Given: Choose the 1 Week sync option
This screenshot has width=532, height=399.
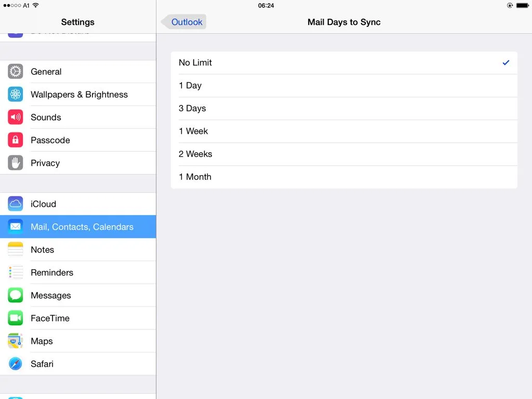Looking at the screenshot, I should click(x=344, y=131).
